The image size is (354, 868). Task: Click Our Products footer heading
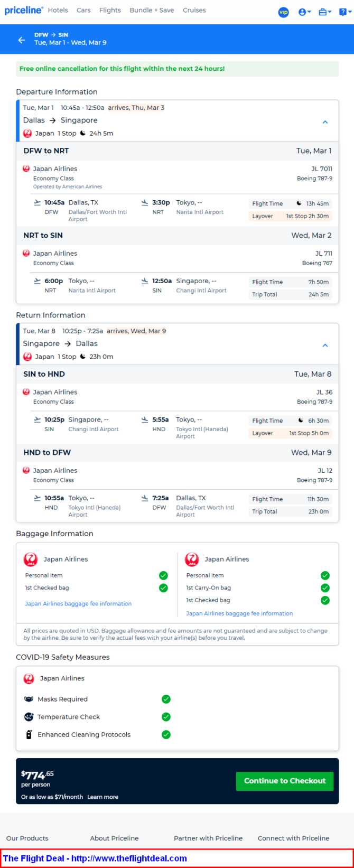pos(27,838)
